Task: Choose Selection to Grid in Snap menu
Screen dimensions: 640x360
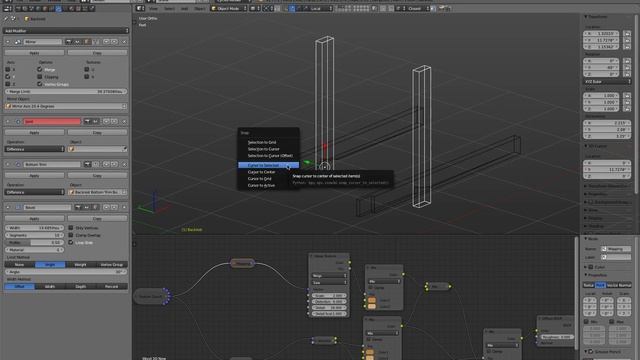Action: coord(262,142)
